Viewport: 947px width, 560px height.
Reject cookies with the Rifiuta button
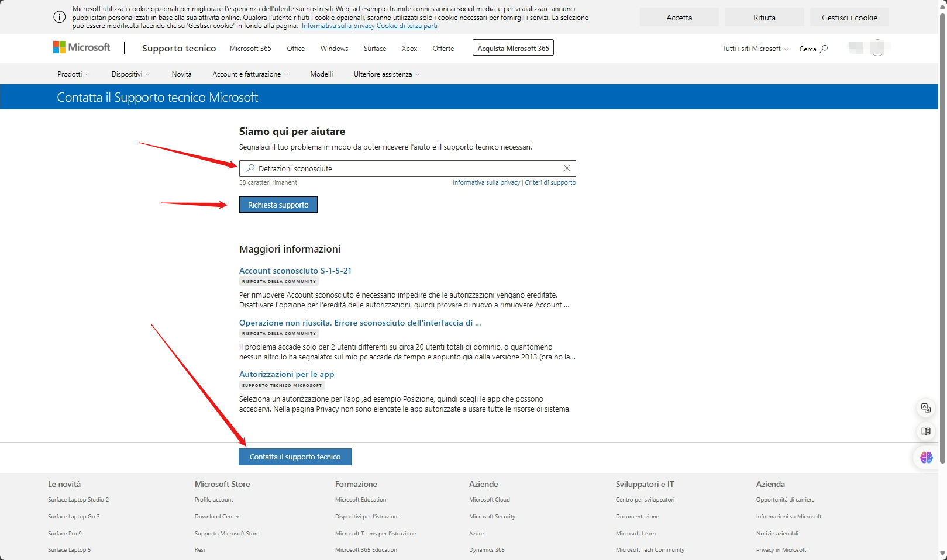coord(765,18)
